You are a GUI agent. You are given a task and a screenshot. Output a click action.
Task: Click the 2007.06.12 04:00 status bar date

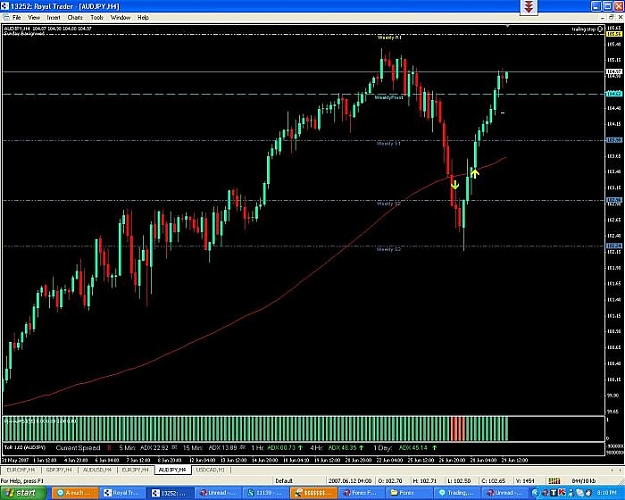pyautogui.click(x=350, y=481)
